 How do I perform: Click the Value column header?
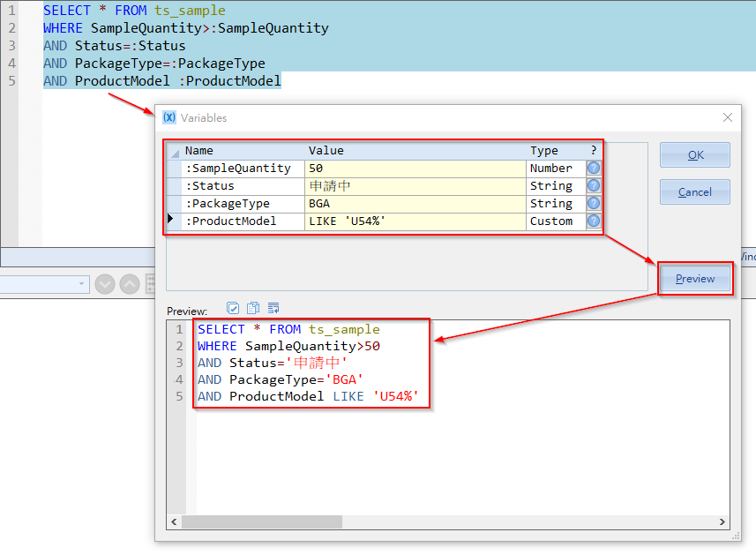click(x=415, y=151)
